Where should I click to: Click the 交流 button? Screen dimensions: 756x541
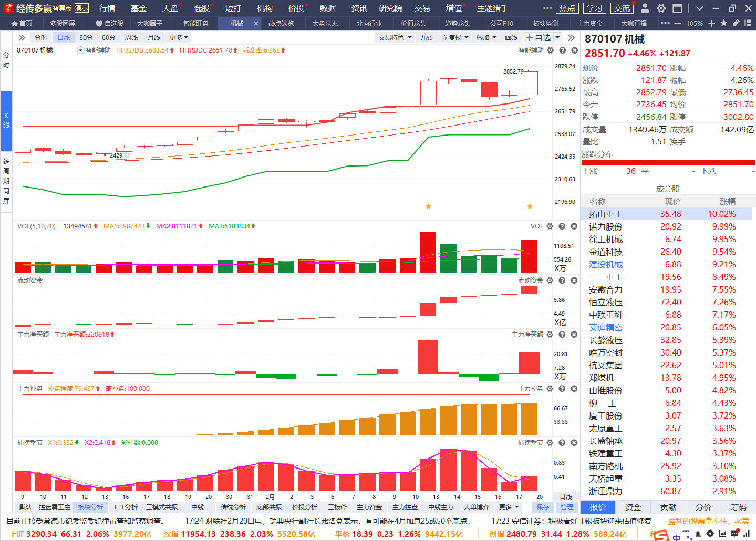pyautogui.click(x=622, y=8)
